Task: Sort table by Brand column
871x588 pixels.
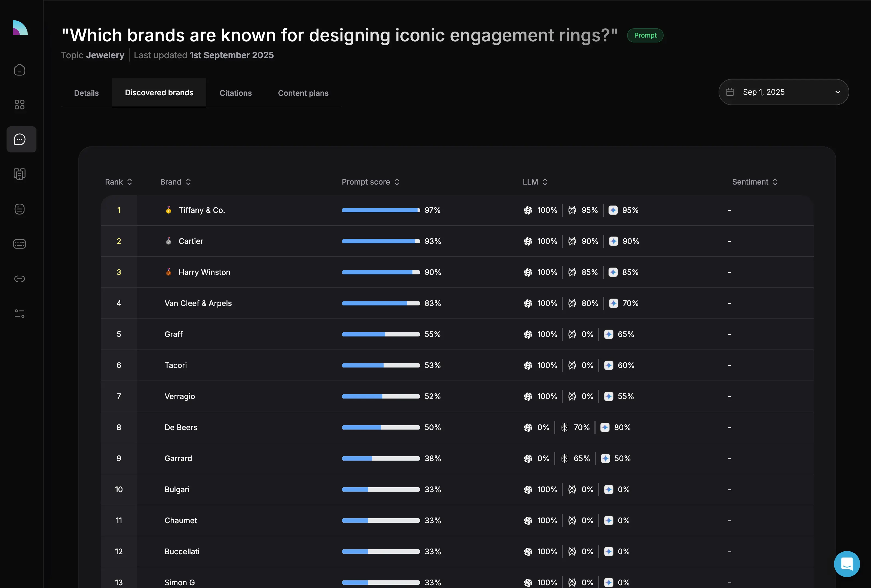Action: click(175, 182)
